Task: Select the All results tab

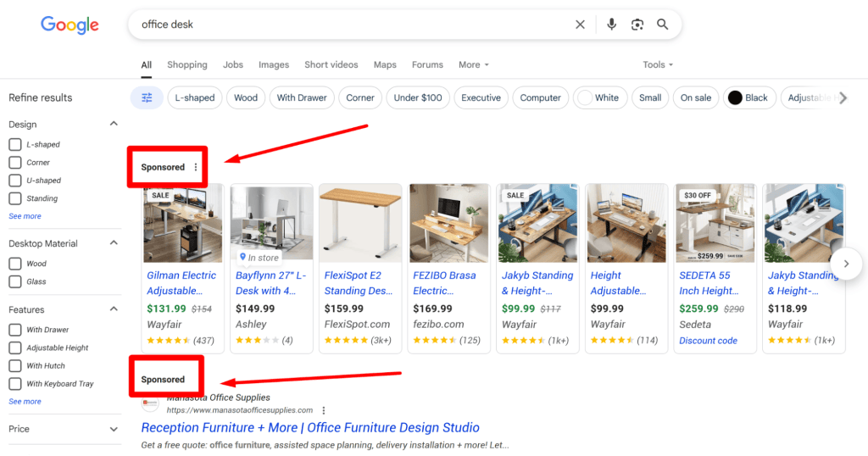Action: [146, 64]
